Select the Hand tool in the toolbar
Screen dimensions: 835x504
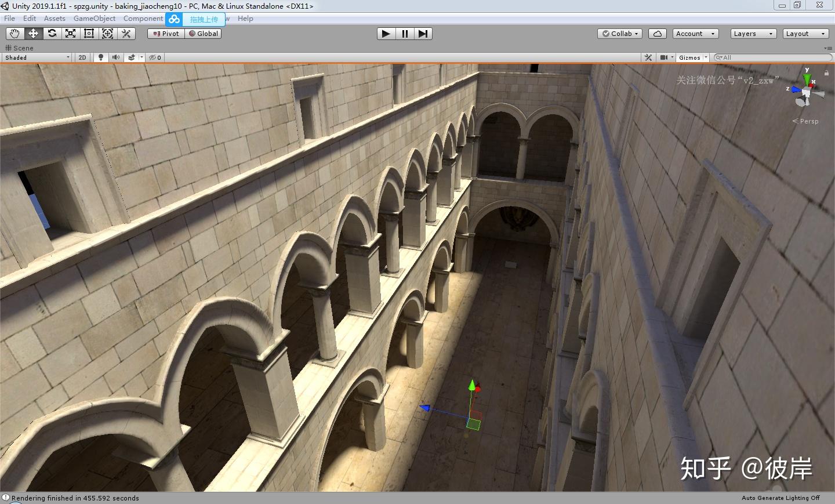pyautogui.click(x=14, y=34)
